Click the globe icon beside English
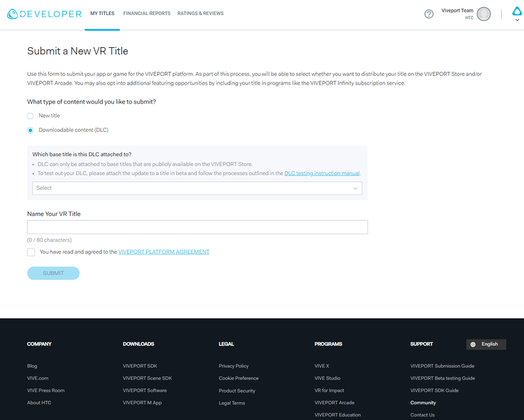This screenshot has height=420, width=524. point(473,345)
